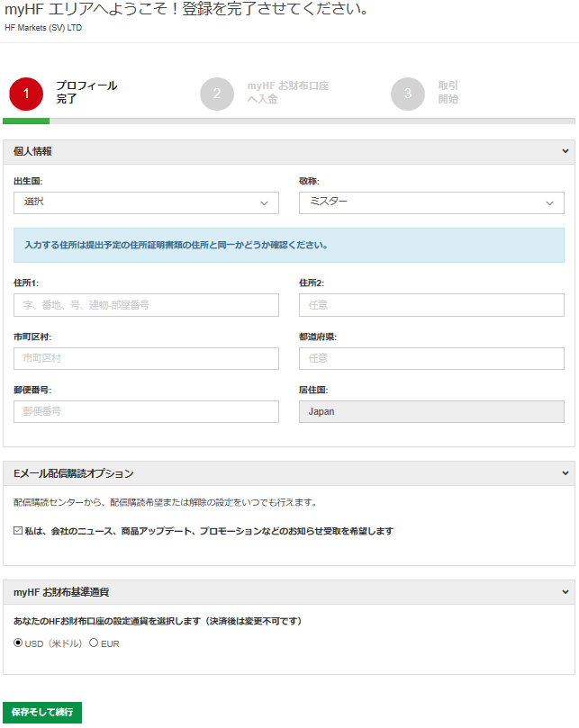Open the 敬称 dropdown showing ミスター
Viewport: 579px width, 728px height.
pyautogui.click(x=431, y=203)
